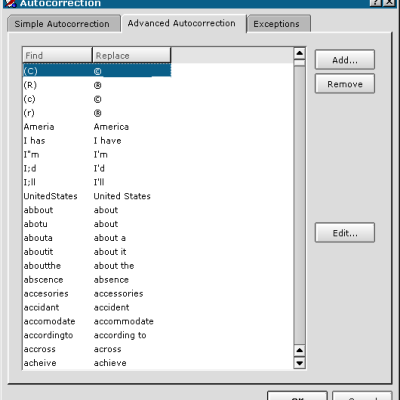Select the I;d entry
This screenshot has height=400, width=400.
click(97, 168)
